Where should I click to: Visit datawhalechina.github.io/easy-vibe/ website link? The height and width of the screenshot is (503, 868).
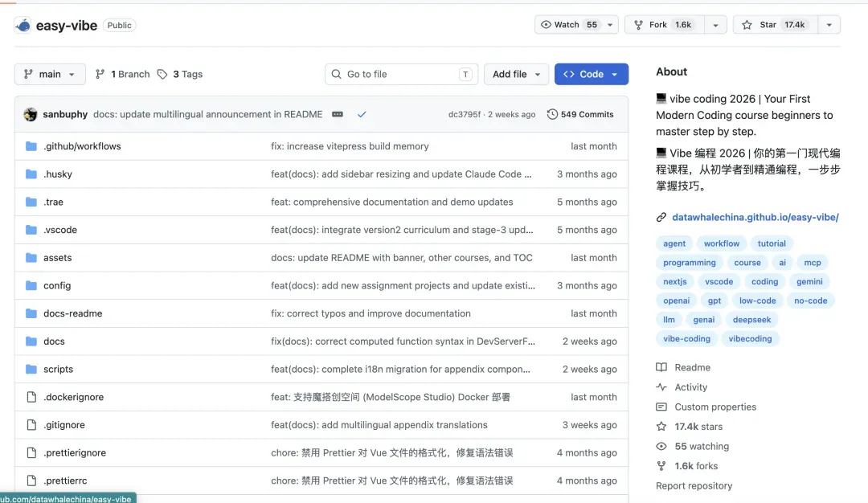[755, 218]
